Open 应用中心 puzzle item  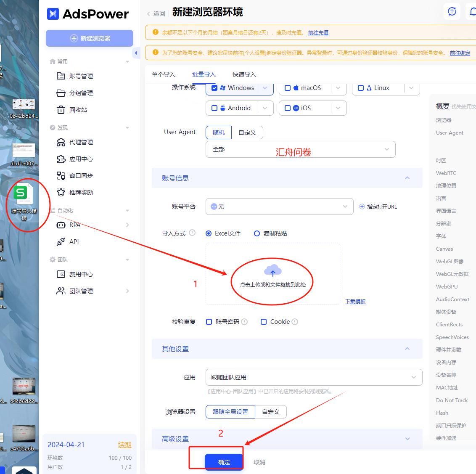[75, 159]
